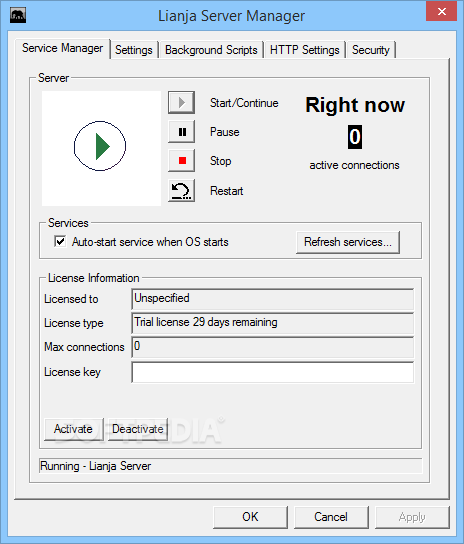Click the greyed-out Apply button
The height and width of the screenshot is (544, 464).
(x=412, y=517)
